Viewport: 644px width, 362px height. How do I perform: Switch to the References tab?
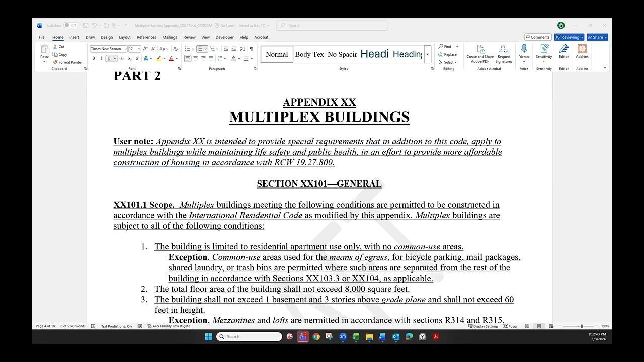tap(146, 37)
